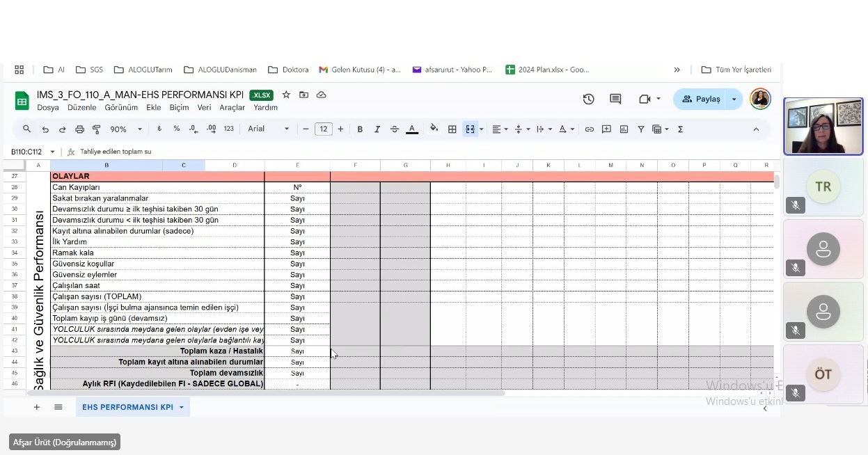Insert a chart using toolbar icon

624,129
